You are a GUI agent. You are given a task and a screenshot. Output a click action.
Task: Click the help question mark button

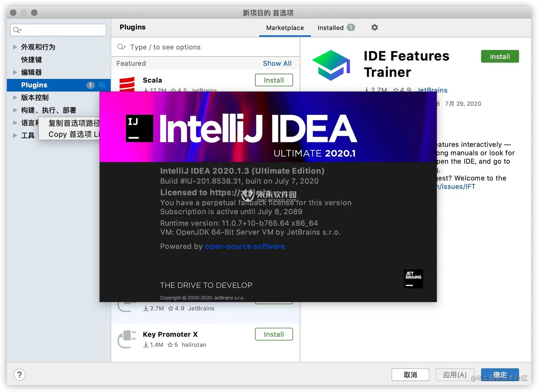tap(20, 375)
